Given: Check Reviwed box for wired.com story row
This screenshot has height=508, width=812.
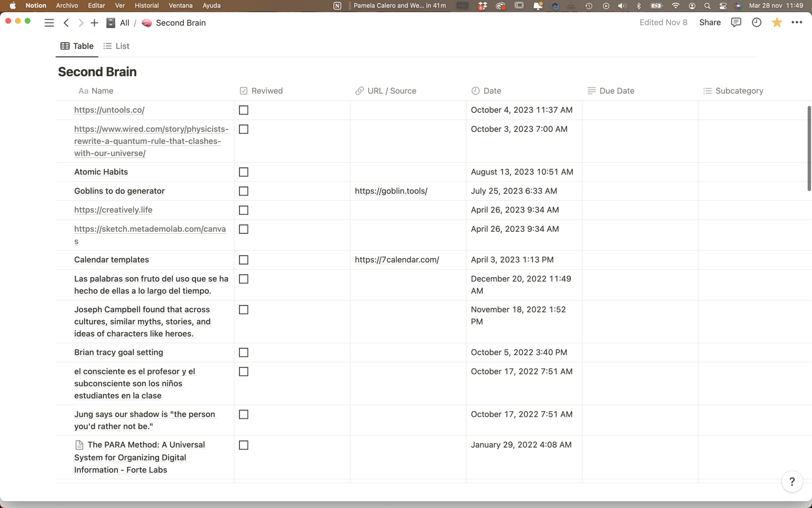Looking at the screenshot, I should pyautogui.click(x=244, y=129).
